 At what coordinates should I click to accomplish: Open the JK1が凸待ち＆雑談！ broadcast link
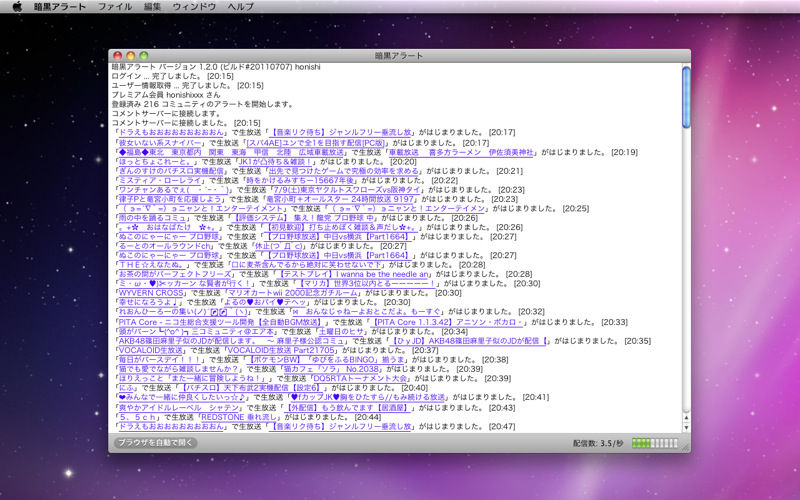275,162
